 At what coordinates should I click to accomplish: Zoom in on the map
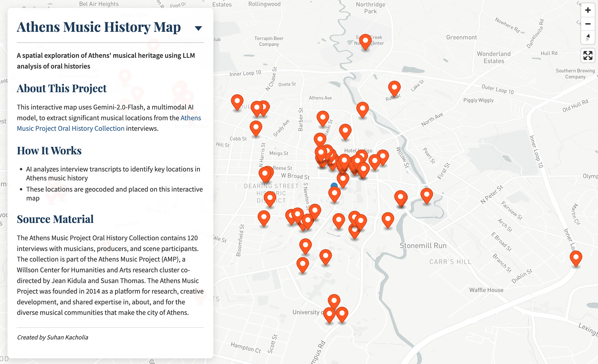[x=588, y=10]
